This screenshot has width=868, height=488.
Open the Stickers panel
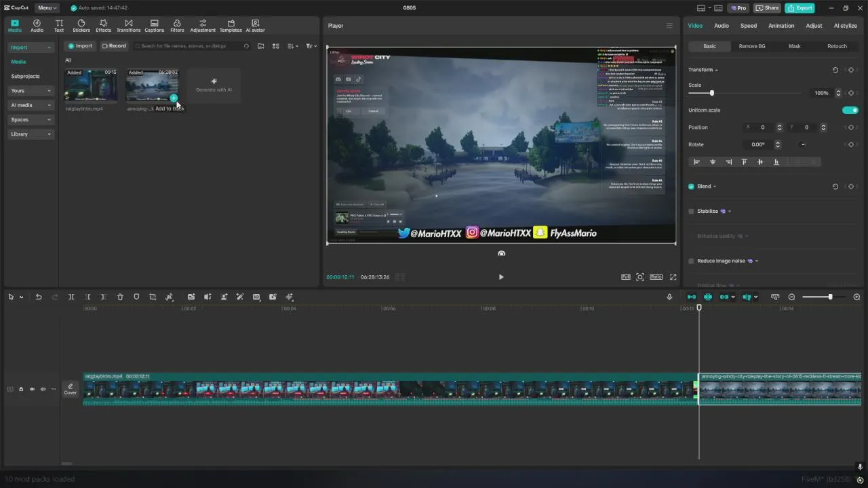81,26
